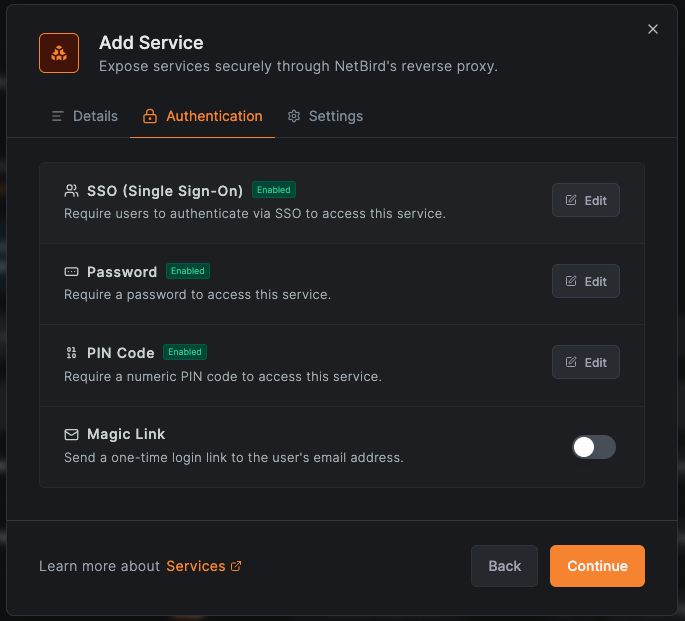The image size is (685, 621).
Task: Click the SSO users icon
Action: click(71, 190)
